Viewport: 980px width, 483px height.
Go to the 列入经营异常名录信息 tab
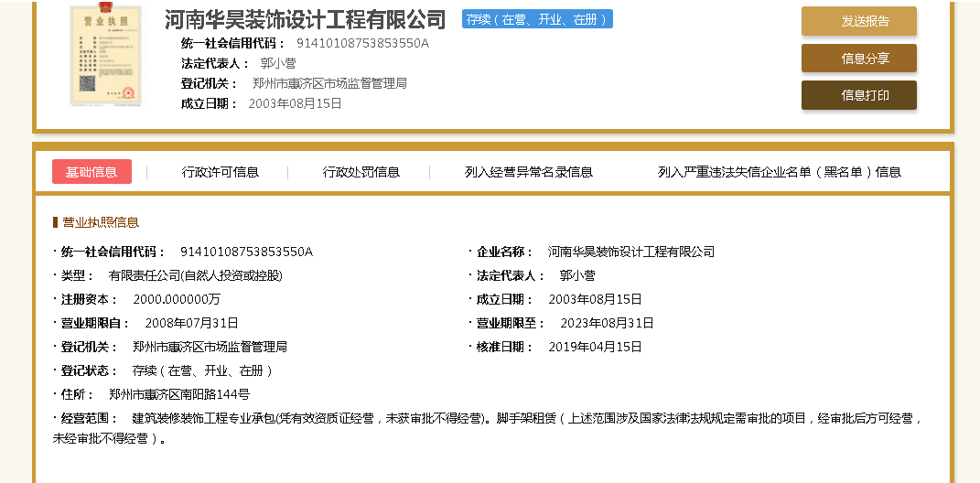(528, 172)
